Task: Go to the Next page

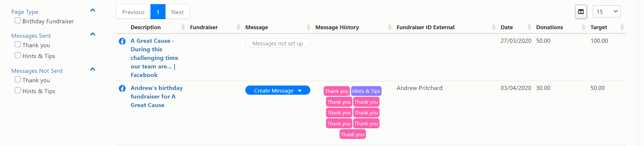Action: coord(177,12)
